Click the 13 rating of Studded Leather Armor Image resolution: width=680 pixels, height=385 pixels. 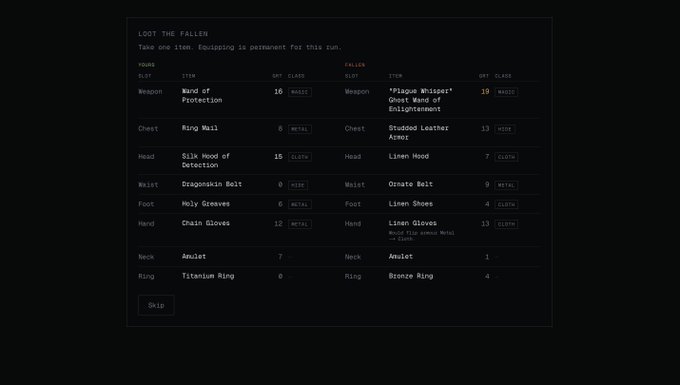pyautogui.click(x=485, y=129)
